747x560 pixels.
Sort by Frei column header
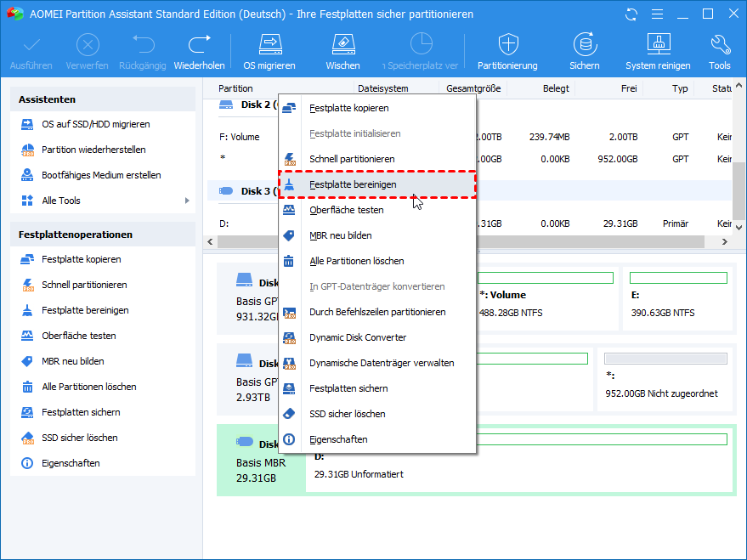tap(610, 88)
